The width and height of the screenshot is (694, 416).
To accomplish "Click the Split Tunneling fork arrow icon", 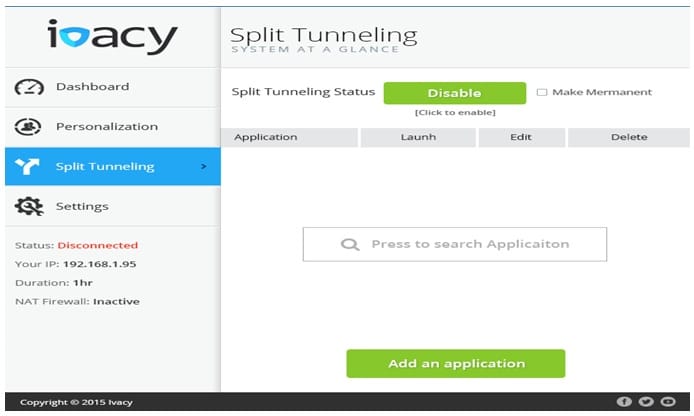I will [x=27, y=166].
